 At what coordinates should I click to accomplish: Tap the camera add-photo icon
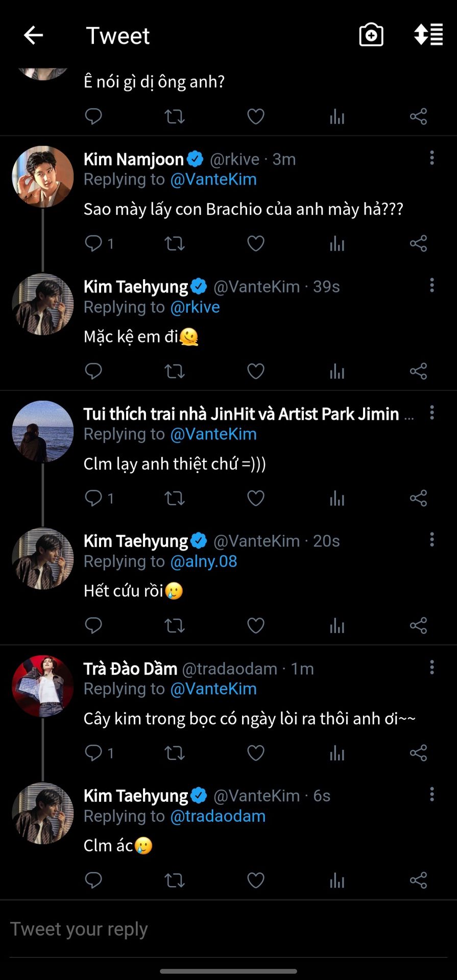point(371,35)
